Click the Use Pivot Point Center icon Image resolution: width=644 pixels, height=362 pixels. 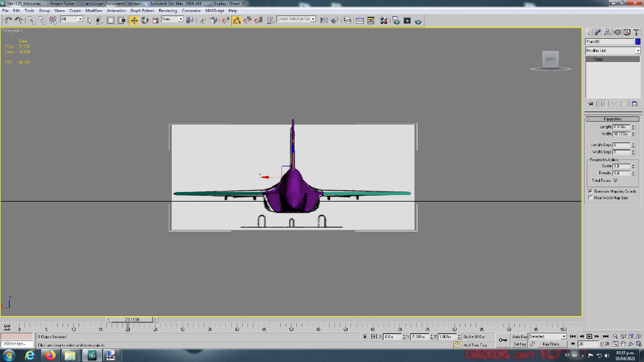(190, 20)
